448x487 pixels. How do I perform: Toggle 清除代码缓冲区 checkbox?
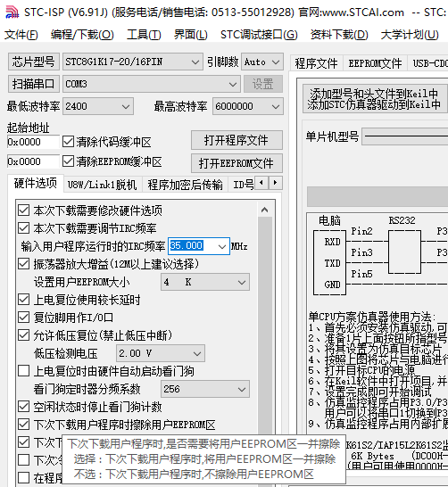(68, 142)
